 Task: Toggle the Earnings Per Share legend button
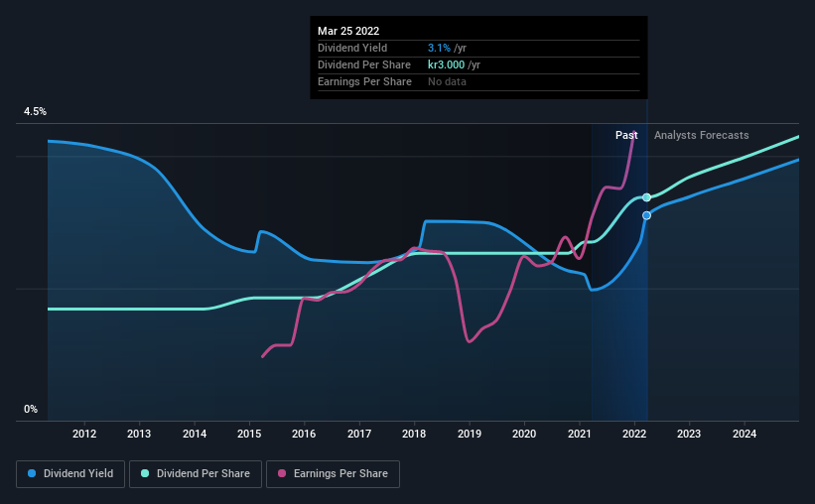[x=333, y=474]
